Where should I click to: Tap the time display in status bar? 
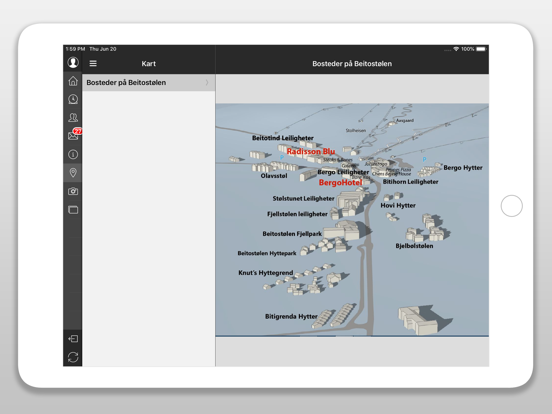[75, 49]
